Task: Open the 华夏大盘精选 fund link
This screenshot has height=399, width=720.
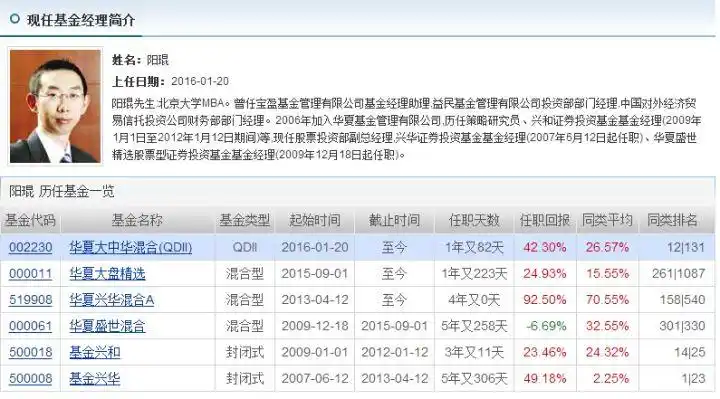Action: click(107, 274)
